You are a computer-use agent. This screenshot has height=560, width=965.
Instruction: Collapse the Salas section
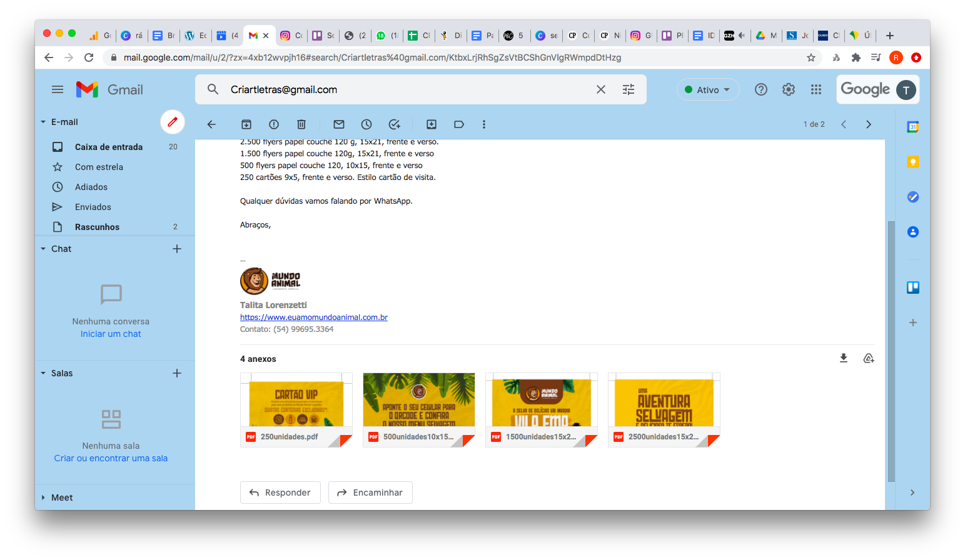pos(43,373)
